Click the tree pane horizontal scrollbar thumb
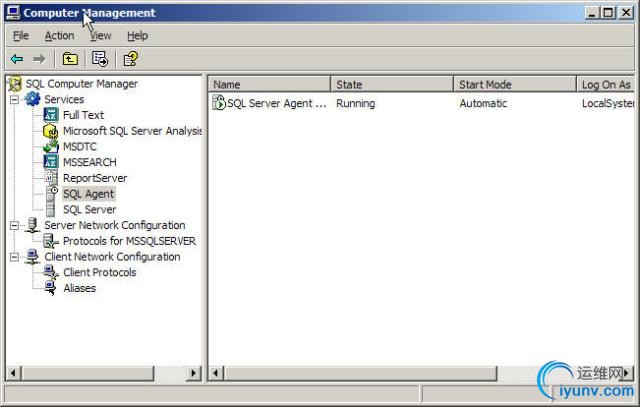640x407 pixels. [x=88, y=373]
